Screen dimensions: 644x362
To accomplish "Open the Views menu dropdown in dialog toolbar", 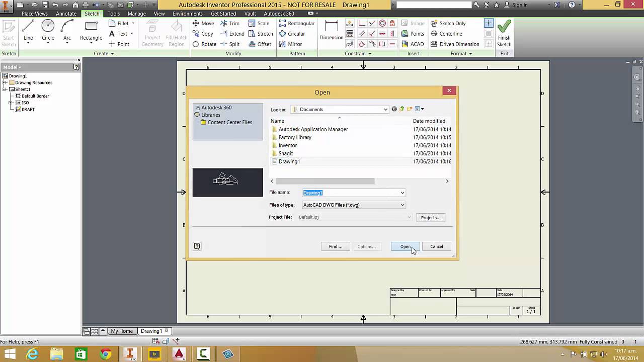I will (419, 109).
